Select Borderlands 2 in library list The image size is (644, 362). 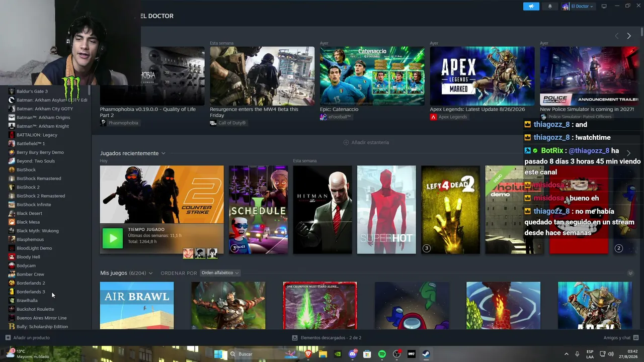tap(31, 283)
